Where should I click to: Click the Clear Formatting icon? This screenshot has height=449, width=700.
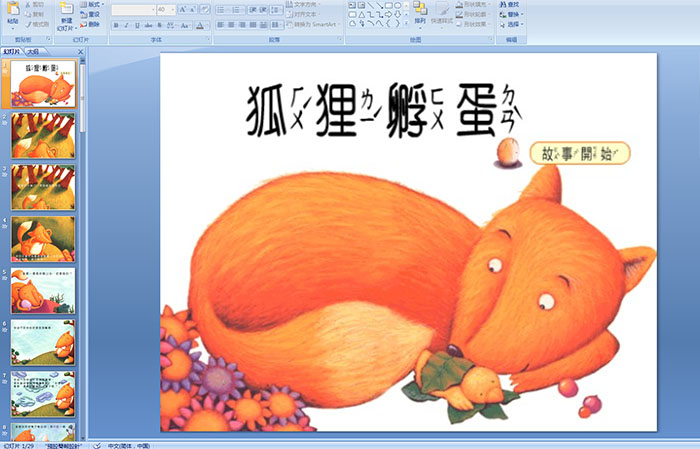pos(205,10)
